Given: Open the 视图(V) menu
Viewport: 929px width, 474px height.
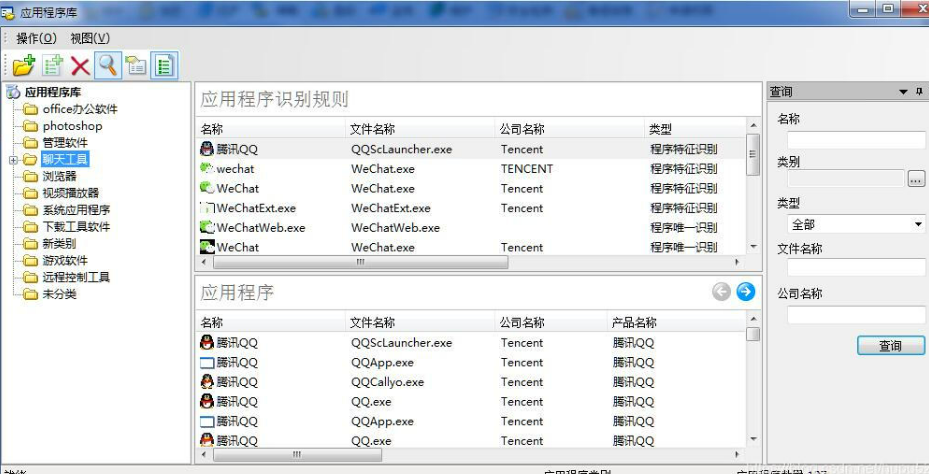Looking at the screenshot, I should 90,39.
